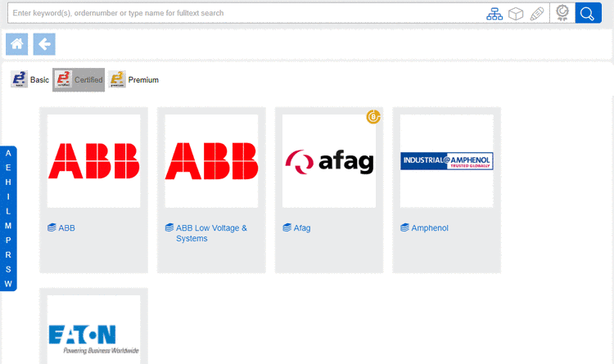614x364 pixels.
Task: Click the ABB catalog link
Action: coord(66,227)
